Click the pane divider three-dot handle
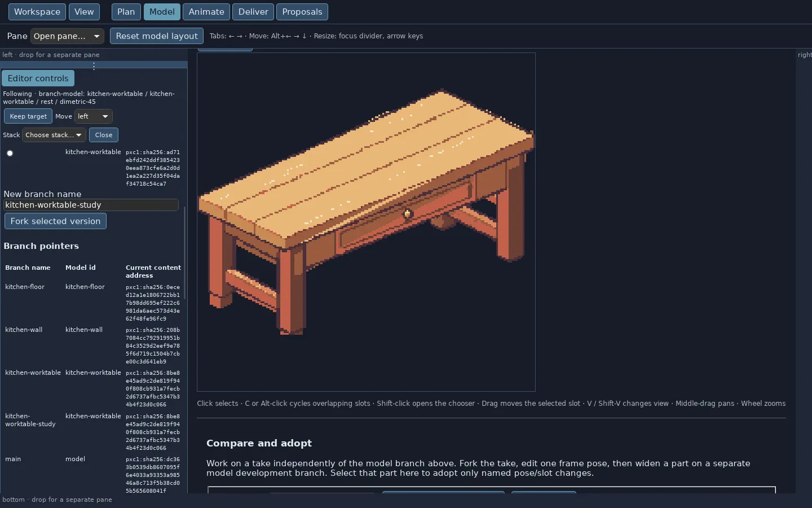The width and height of the screenshot is (812, 508). pyautogui.click(x=94, y=66)
